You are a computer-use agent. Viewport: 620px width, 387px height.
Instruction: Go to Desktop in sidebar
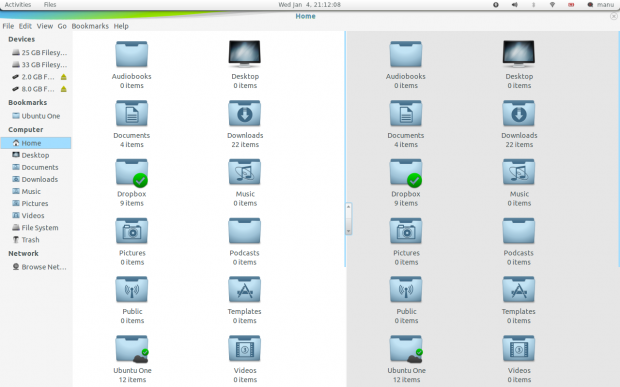click(30, 155)
